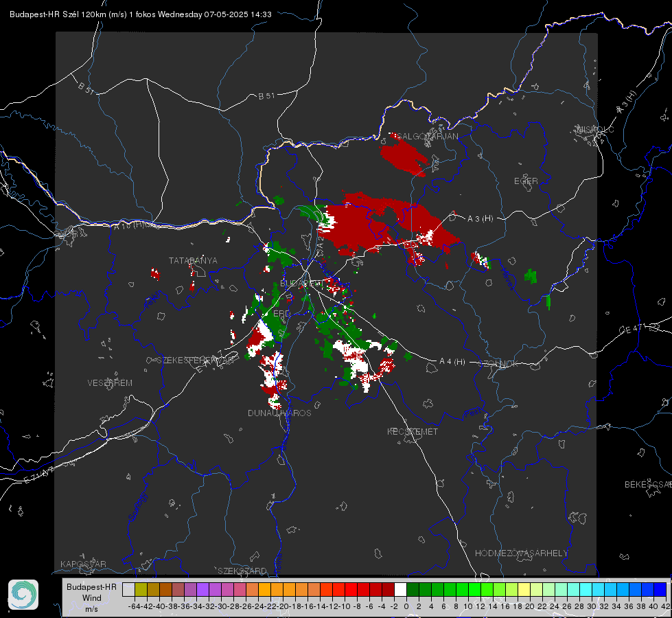Click the DUNAUJVAROS city label

(x=279, y=413)
